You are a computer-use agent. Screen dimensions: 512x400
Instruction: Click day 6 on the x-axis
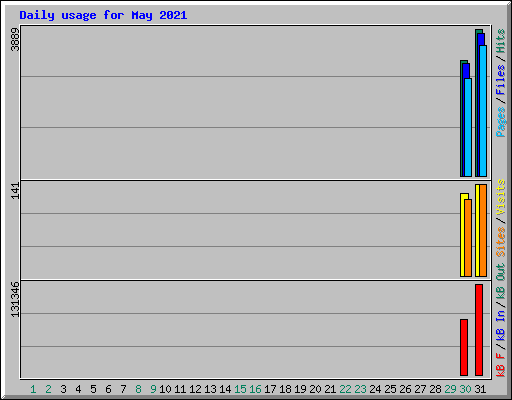108,389
